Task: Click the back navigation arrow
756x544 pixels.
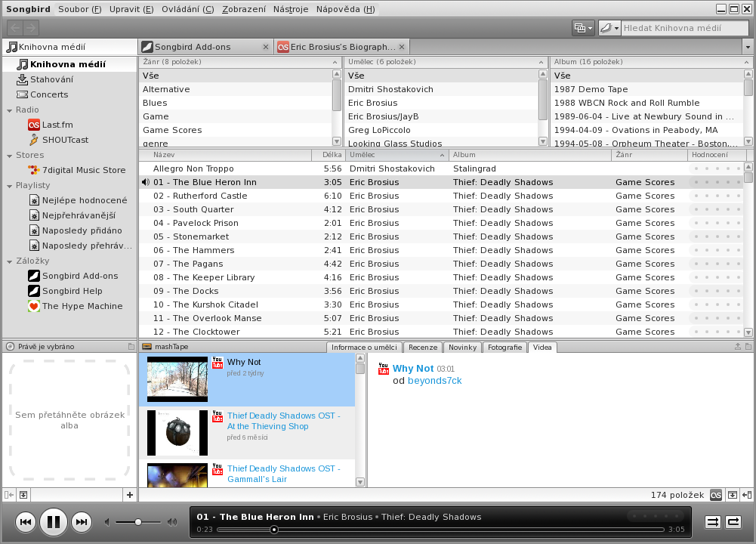Action: pyautogui.click(x=15, y=28)
